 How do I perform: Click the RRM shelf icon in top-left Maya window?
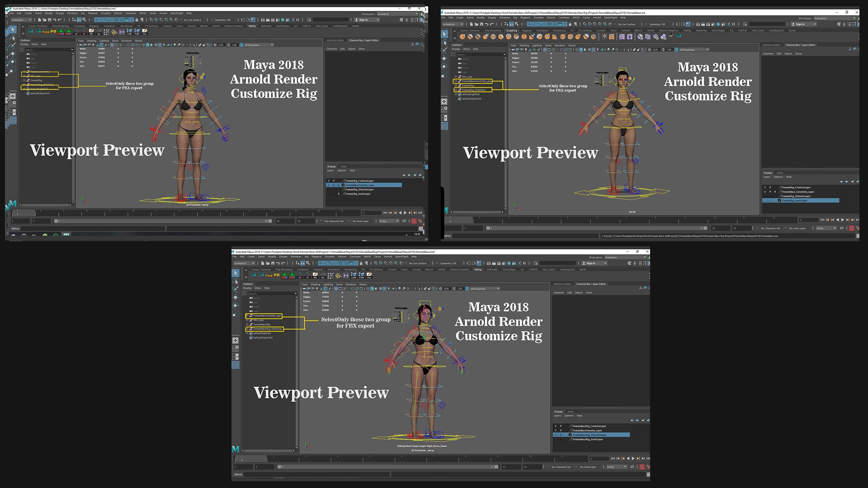[x=61, y=33]
